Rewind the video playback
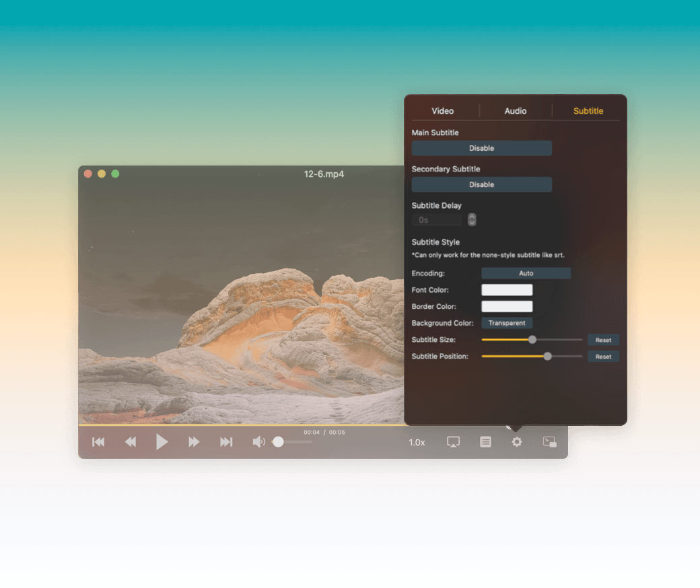Screen dimensions: 700x588 [x=130, y=441]
